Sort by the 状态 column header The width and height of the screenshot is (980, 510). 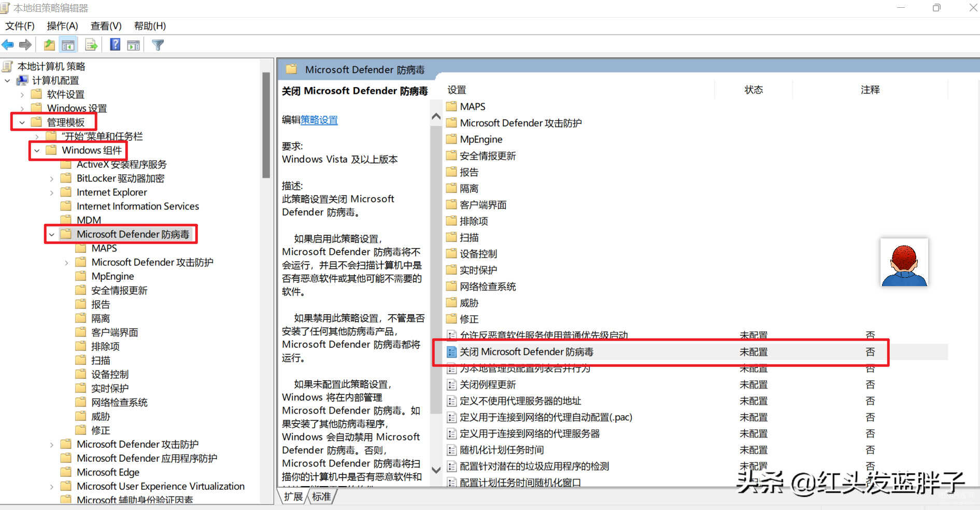click(754, 90)
